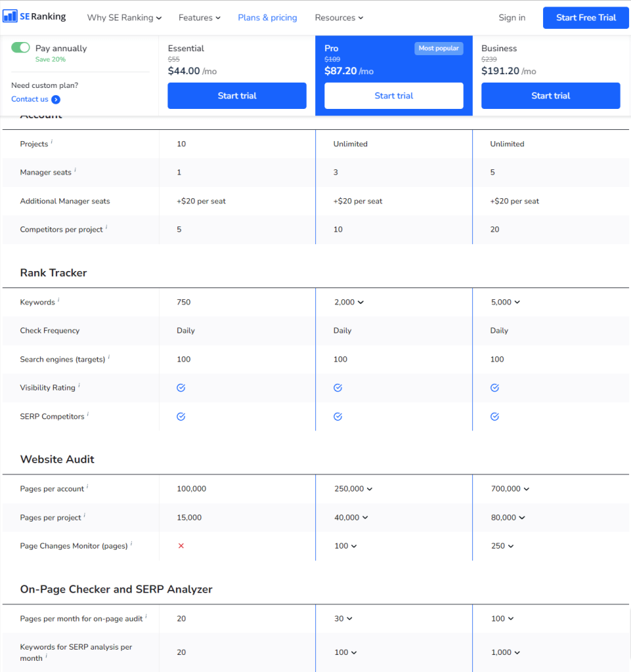Click info icon beside Pages per month for on-page audit
The height and width of the screenshot is (672, 631).
tap(146, 616)
